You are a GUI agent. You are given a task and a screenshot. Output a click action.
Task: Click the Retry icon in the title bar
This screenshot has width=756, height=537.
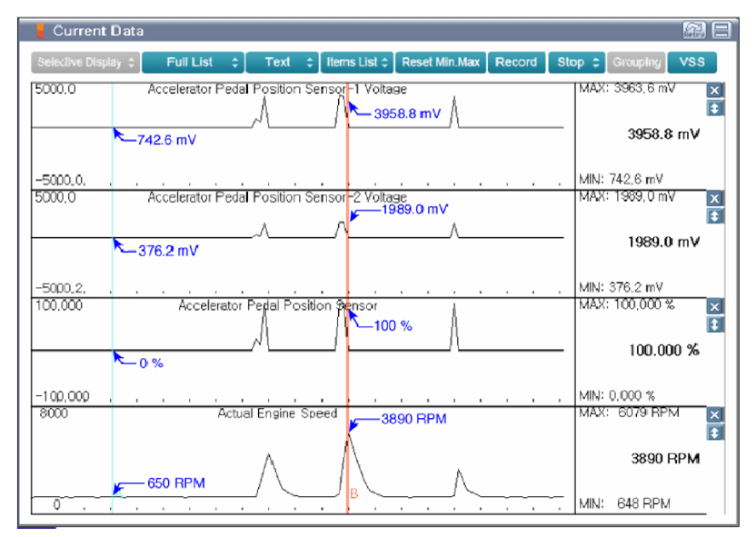pyautogui.click(x=693, y=31)
